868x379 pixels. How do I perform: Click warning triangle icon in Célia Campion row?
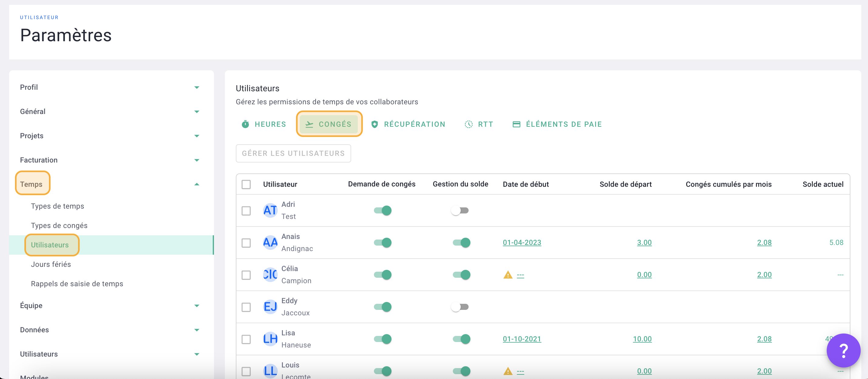tap(508, 275)
